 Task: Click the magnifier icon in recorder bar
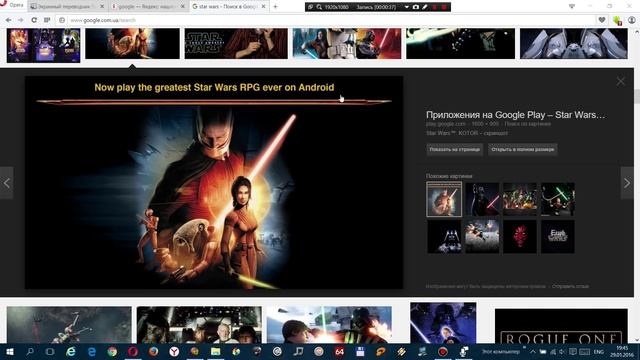click(x=319, y=7)
